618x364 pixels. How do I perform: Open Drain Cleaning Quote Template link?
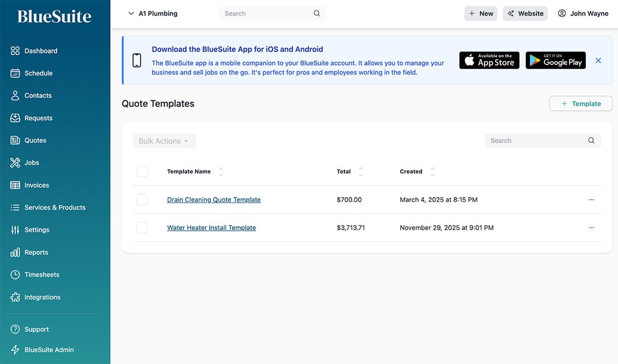click(x=213, y=200)
